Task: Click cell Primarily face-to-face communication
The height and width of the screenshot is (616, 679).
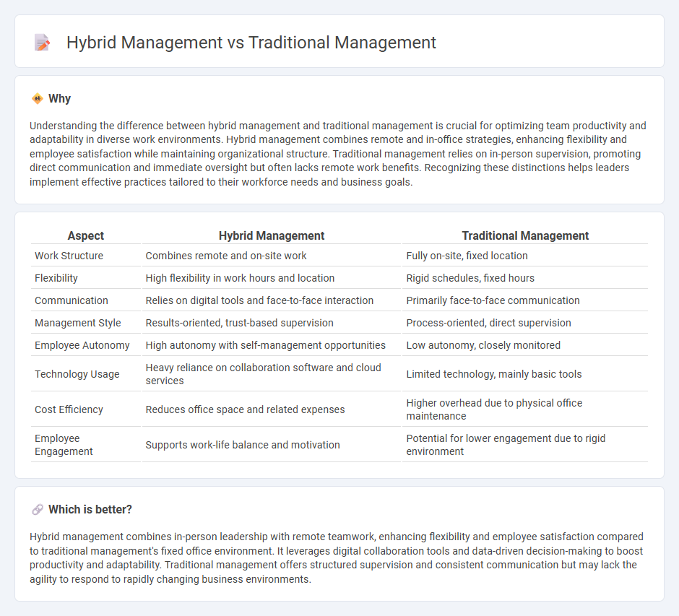Action: coord(525,300)
